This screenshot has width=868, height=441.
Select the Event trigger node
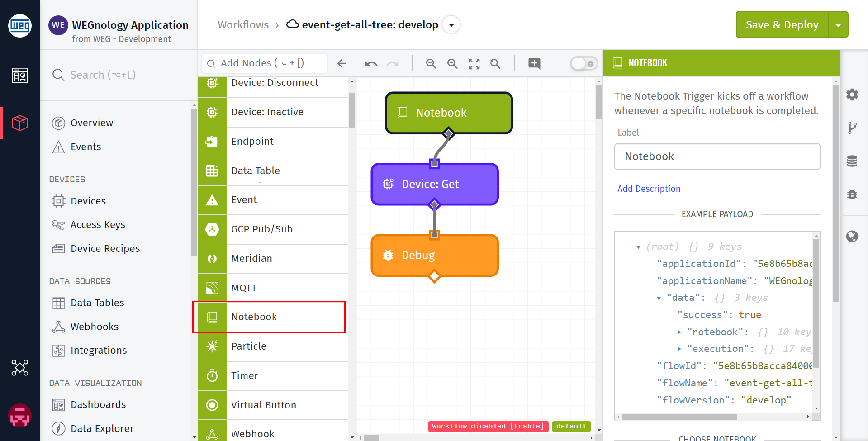[273, 200]
